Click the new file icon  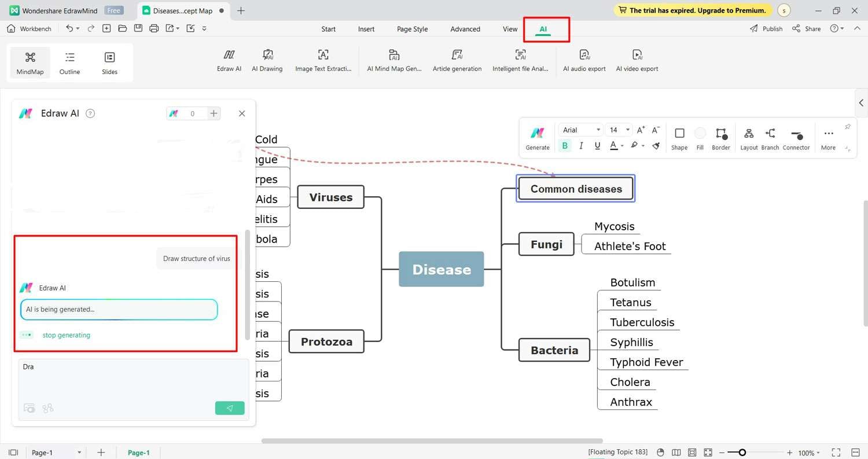click(x=106, y=28)
